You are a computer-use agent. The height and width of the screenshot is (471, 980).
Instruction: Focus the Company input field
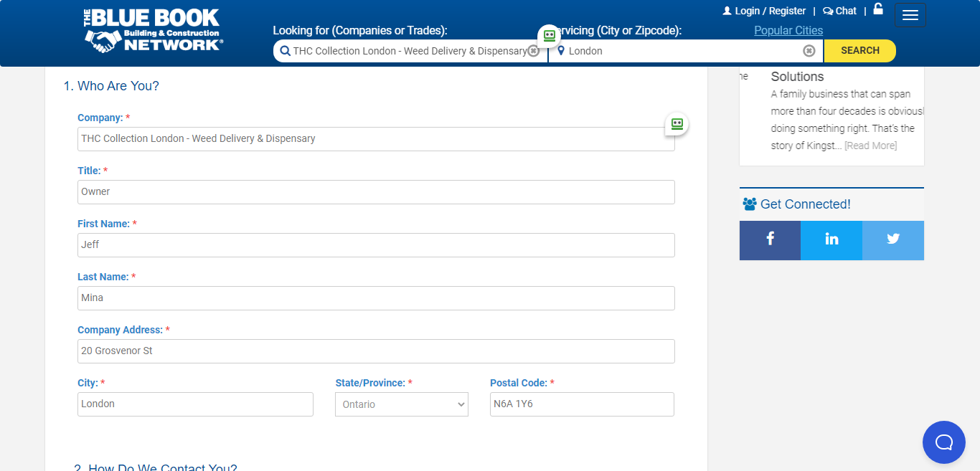tap(376, 139)
